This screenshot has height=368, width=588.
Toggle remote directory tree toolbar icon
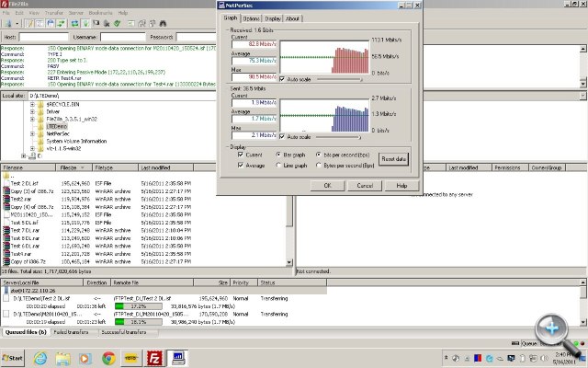click(x=51, y=23)
